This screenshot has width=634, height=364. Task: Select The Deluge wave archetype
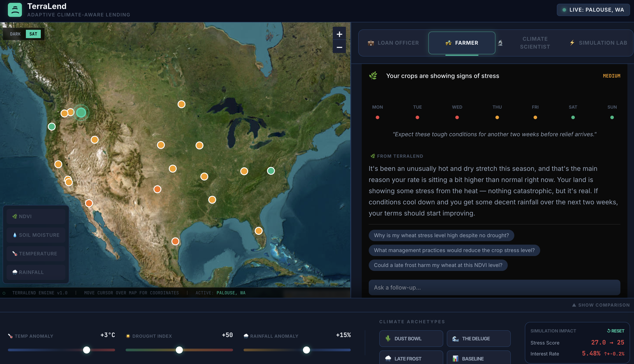478,339
